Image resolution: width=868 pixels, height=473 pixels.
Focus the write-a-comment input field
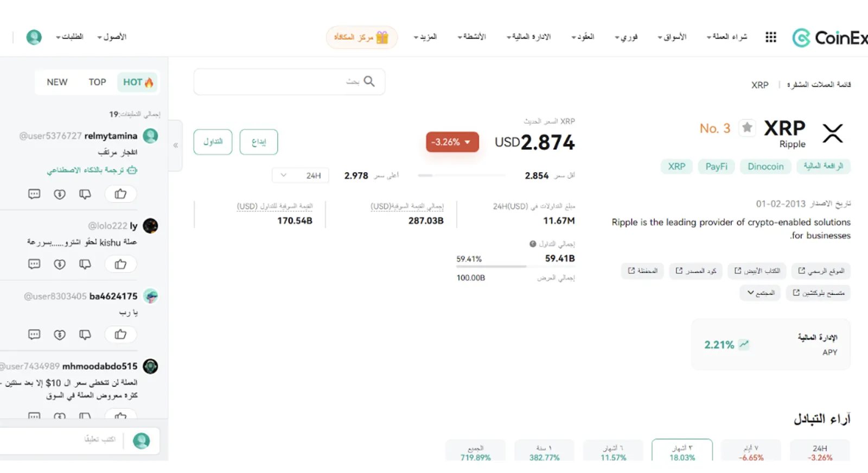80,440
